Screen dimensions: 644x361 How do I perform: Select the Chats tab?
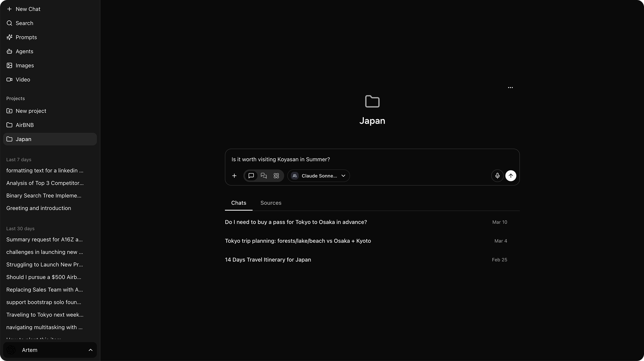point(239,203)
